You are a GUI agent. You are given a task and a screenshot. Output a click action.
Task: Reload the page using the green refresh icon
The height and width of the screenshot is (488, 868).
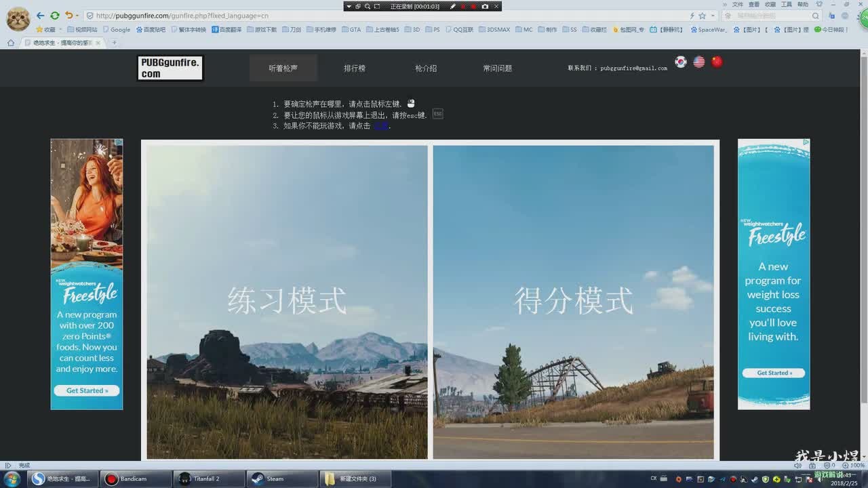tap(55, 15)
